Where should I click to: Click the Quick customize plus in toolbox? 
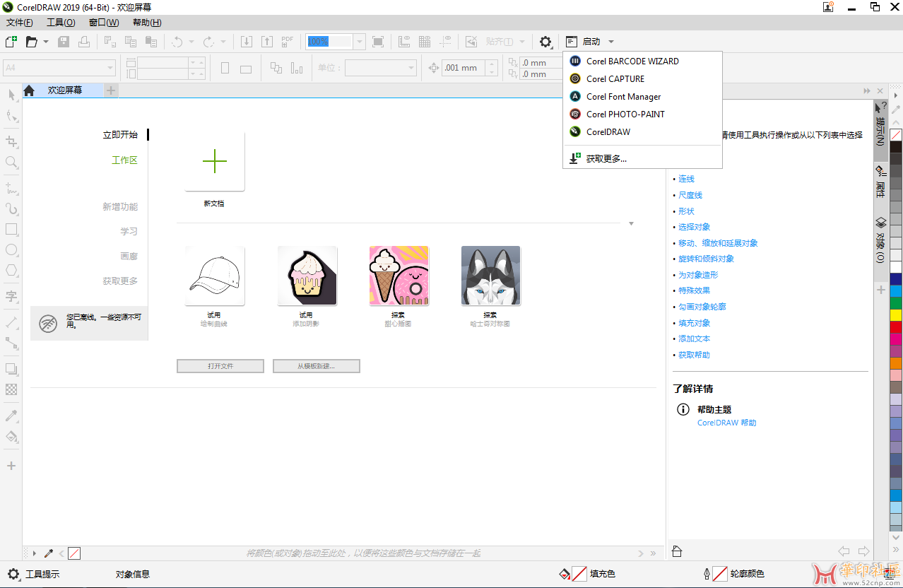(x=11, y=466)
